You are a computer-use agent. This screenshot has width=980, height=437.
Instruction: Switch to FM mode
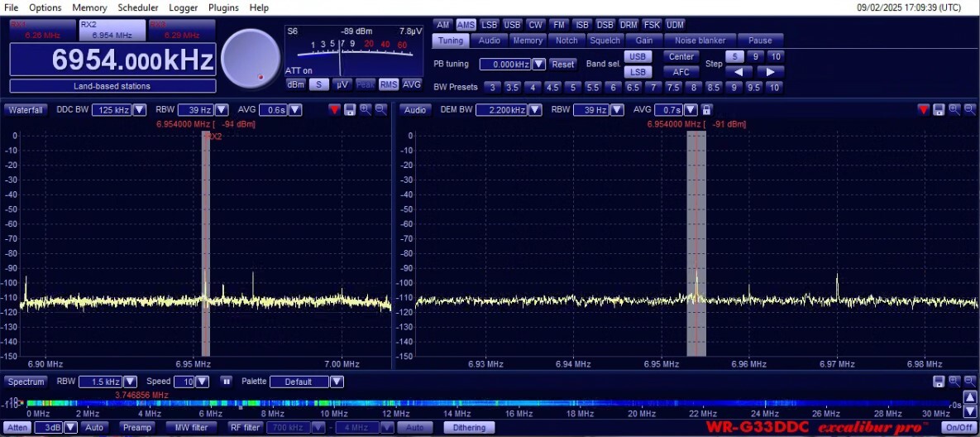tap(559, 25)
